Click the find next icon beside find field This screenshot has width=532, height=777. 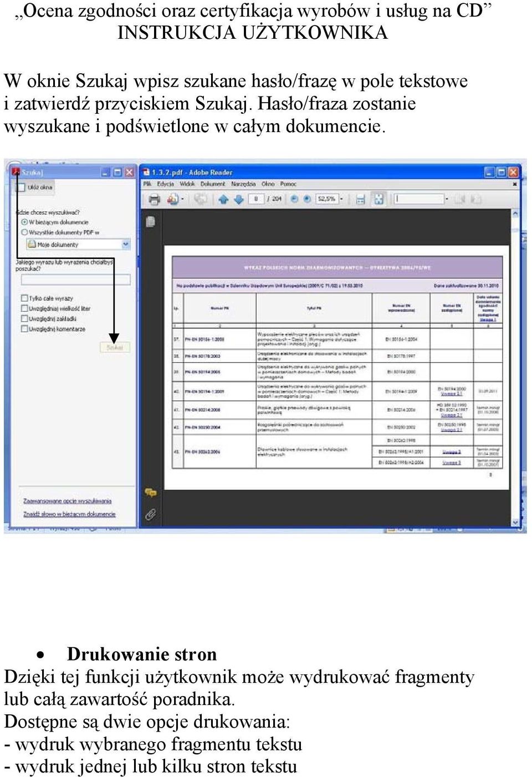(x=475, y=199)
